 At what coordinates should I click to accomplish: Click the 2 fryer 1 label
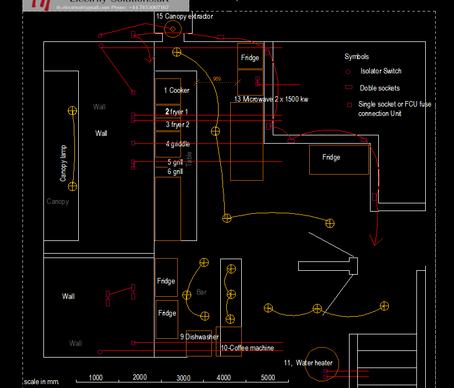point(177,111)
